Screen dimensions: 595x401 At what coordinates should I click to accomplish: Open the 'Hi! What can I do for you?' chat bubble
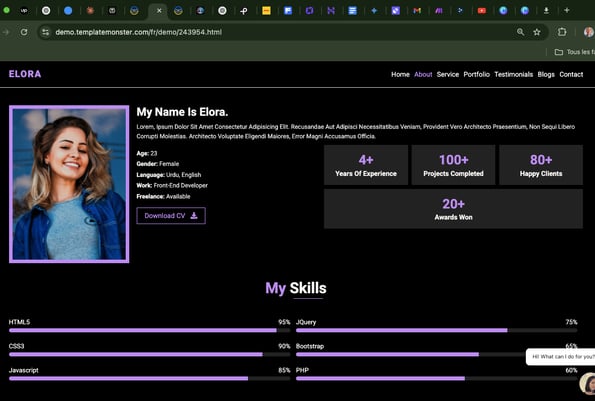pos(560,357)
